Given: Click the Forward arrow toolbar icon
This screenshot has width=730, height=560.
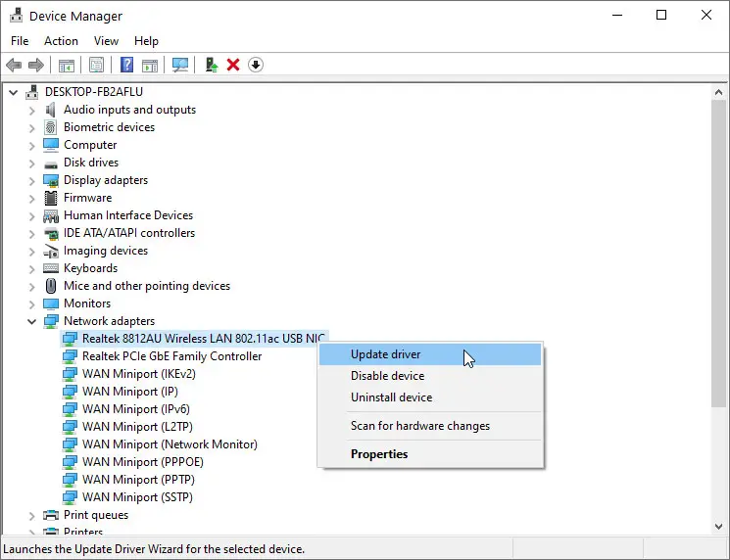Looking at the screenshot, I should 36,65.
